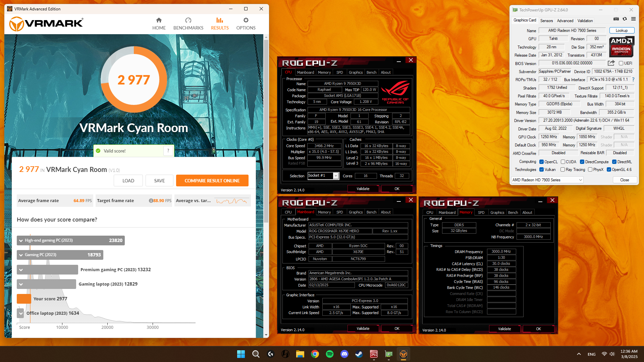The height and width of the screenshot is (362, 644).
Task: Click the GPU-Z refresh icon
Action: click(x=625, y=19)
